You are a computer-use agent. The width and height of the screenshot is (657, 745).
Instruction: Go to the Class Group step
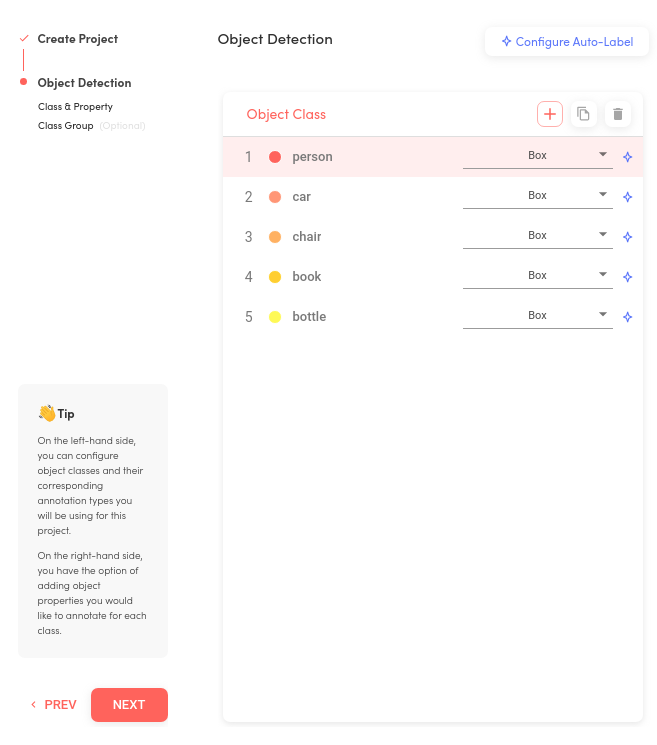point(66,125)
